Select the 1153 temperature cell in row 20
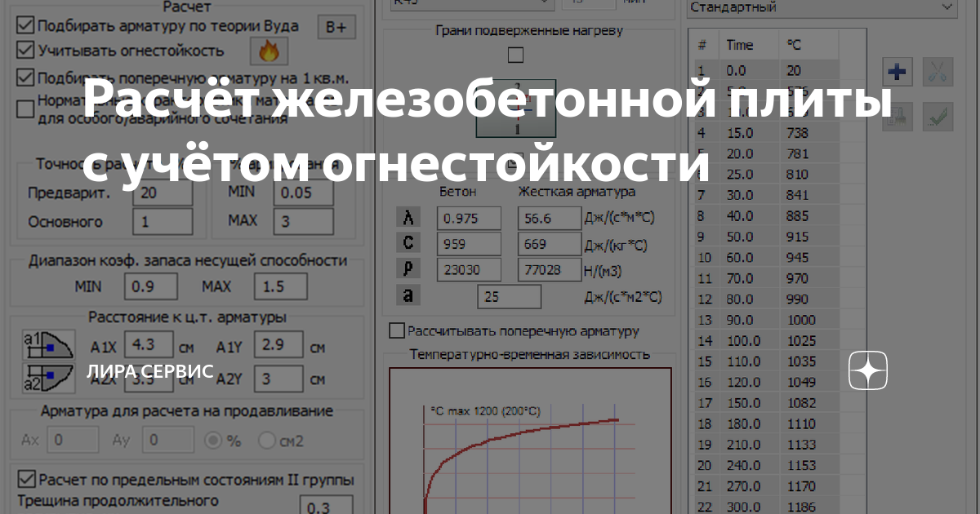Screen dimensions: 980x514 (808, 465)
